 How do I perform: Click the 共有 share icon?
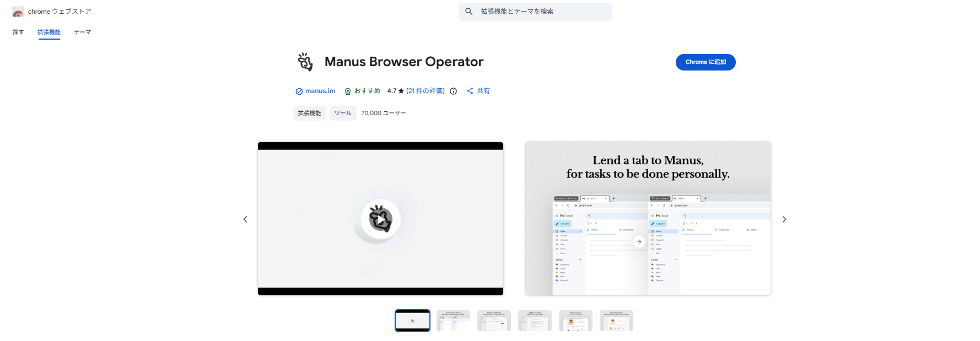[470, 91]
